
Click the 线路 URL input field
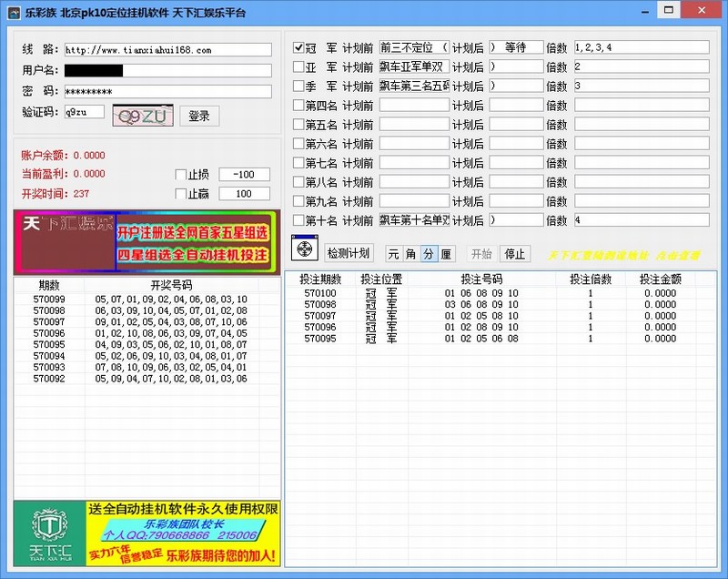[x=167, y=50]
